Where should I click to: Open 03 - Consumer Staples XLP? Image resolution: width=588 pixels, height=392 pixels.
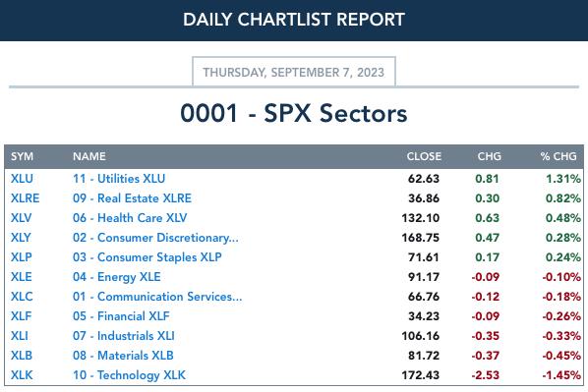[147, 257]
